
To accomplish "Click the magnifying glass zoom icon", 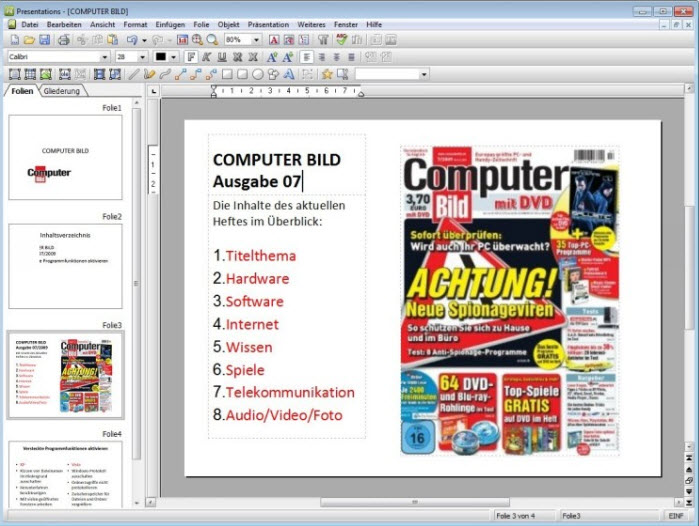I will pos(212,40).
